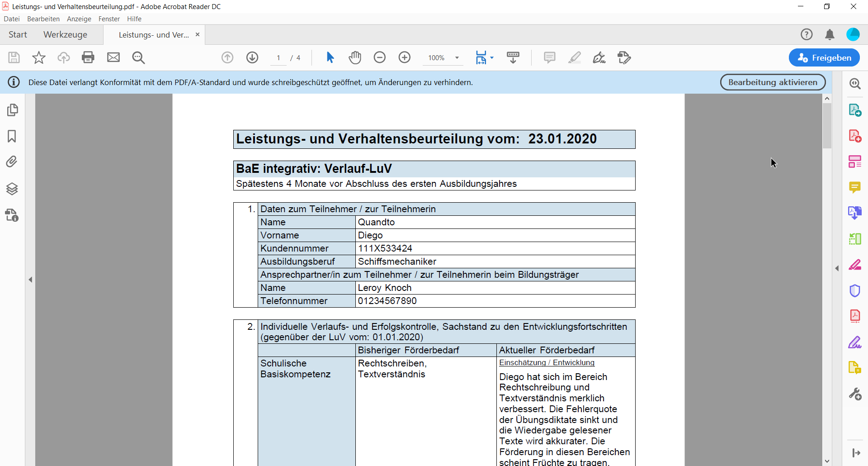
Task: Open Create PDF tool
Action: click(x=855, y=136)
